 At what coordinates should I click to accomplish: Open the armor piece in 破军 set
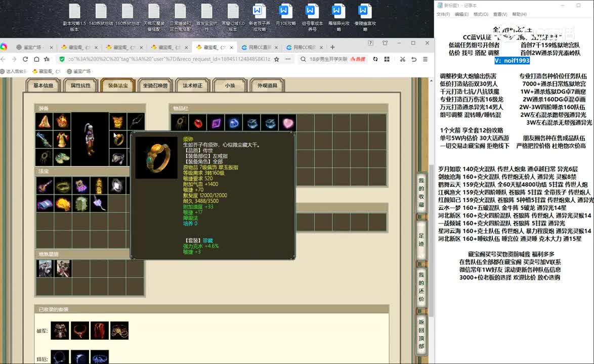coord(60,331)
